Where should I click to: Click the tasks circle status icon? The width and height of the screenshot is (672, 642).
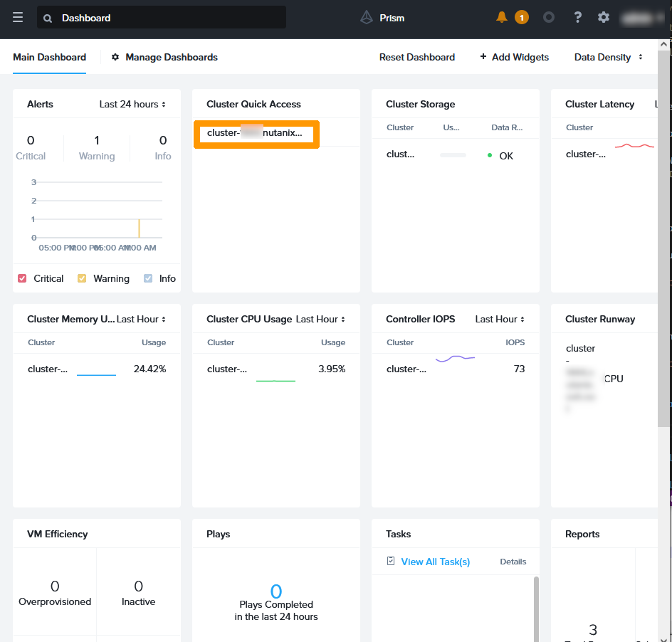click(x=548, y=17)
